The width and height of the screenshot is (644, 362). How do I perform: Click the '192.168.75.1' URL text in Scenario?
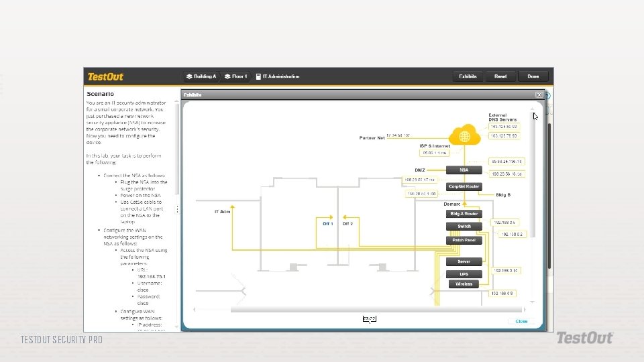click(152, 277)
